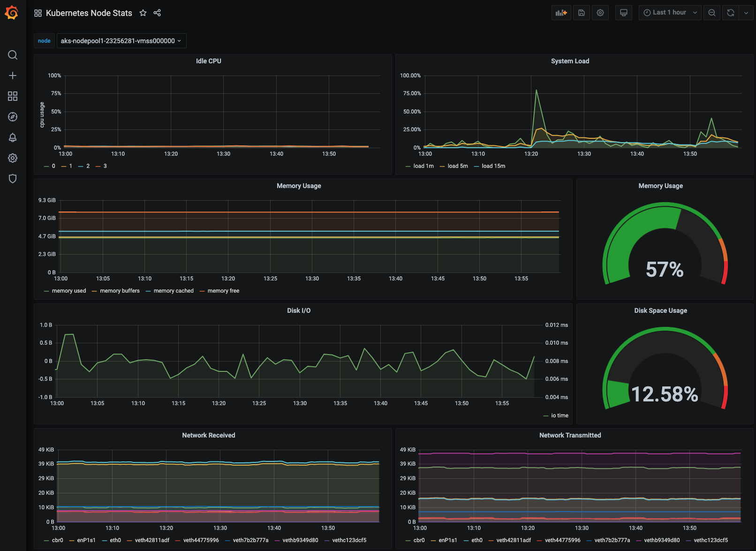Open the Disk Space Usage panel menu
This screenshot has width=756, height=551.
tap(660, 310)
